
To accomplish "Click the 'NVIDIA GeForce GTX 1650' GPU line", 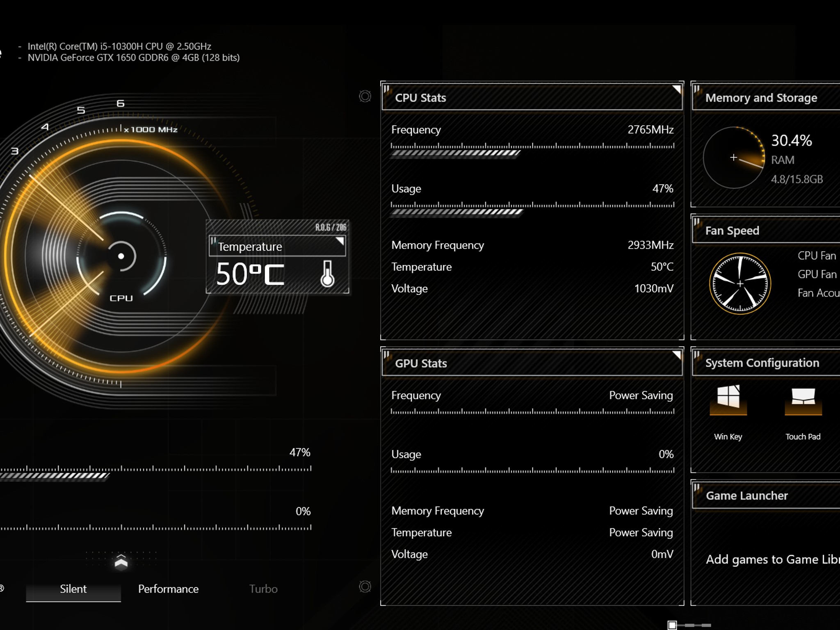I will tap(134, 57).
